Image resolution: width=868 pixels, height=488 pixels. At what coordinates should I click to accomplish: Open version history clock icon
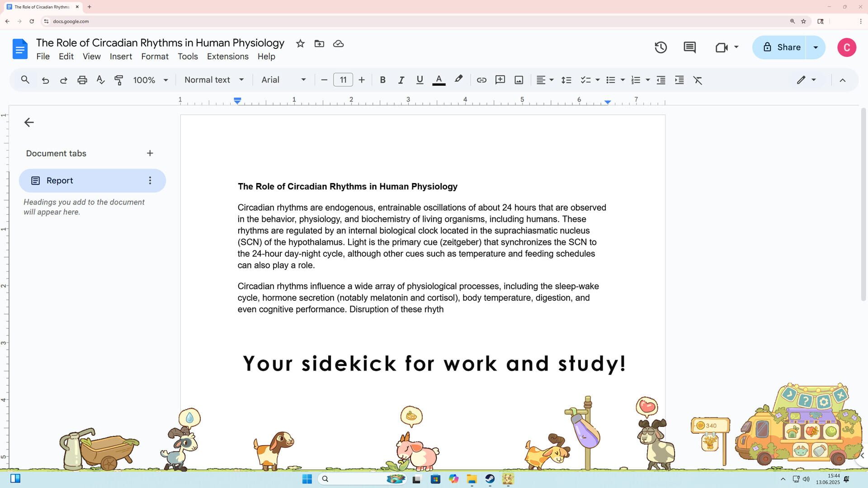pos(660,47)
